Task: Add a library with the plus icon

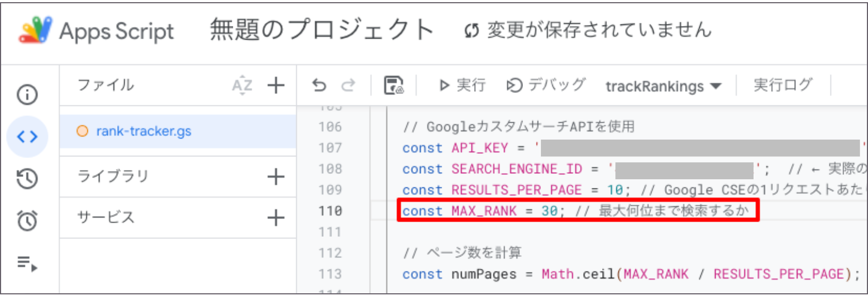Action: tap(276, 177)
